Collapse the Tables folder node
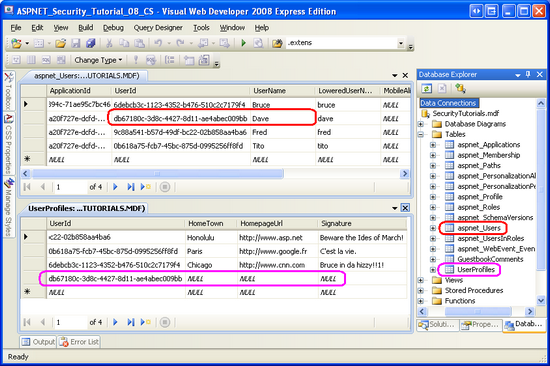The height and width of the screenshot is (366, 550). tap(421, 134)
